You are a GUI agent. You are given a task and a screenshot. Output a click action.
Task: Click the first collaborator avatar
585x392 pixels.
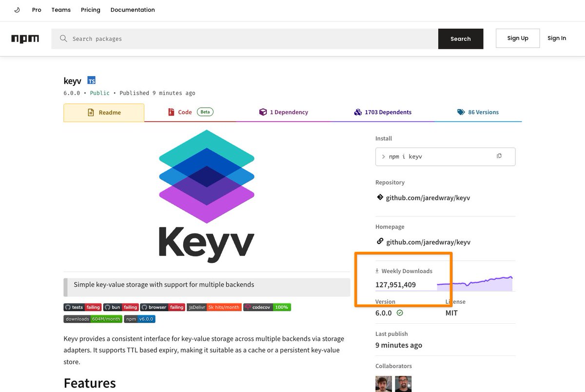384,384
